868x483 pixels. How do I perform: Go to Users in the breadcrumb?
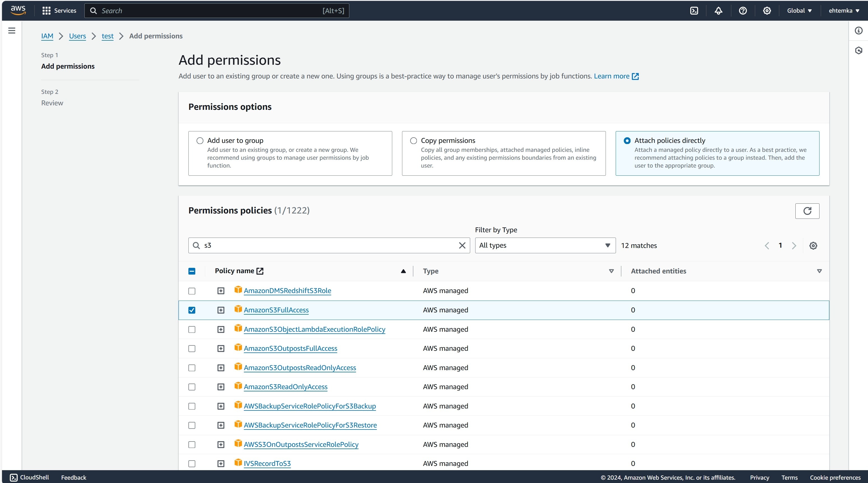click(x=77, y=36)
